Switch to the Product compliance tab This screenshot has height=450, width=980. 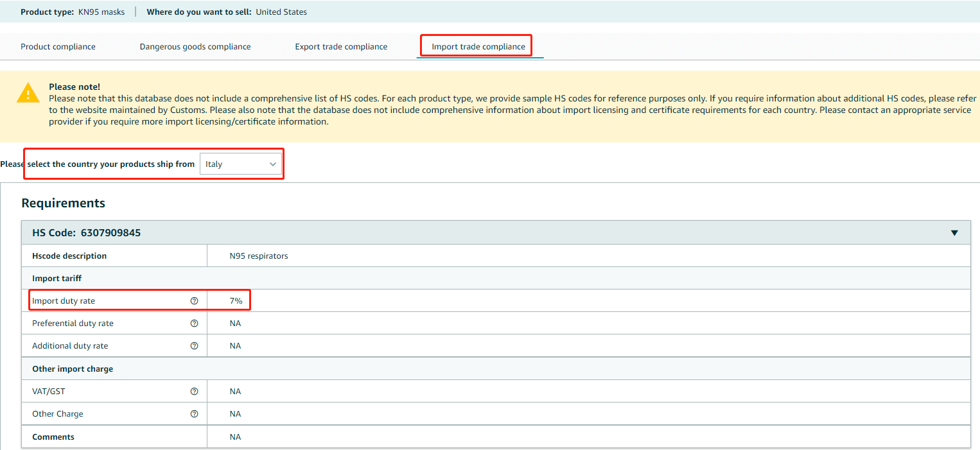(58, 46)
